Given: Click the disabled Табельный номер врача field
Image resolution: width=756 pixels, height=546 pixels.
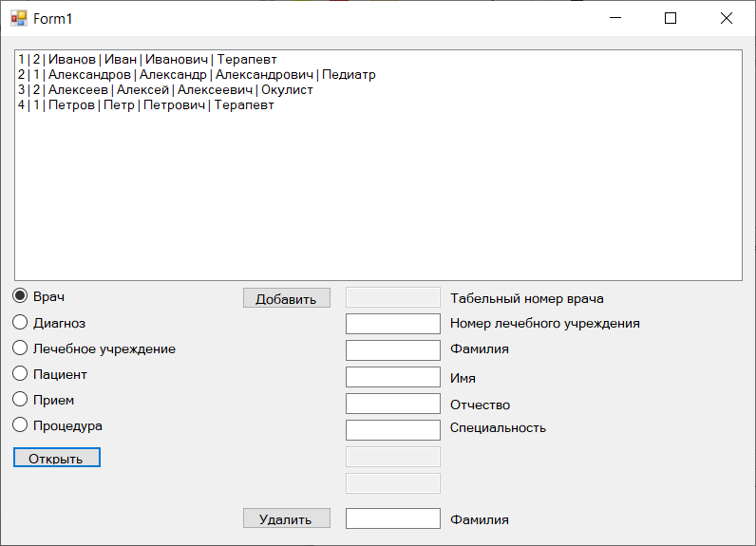Looking at the screenshot, I should point(393,297).
